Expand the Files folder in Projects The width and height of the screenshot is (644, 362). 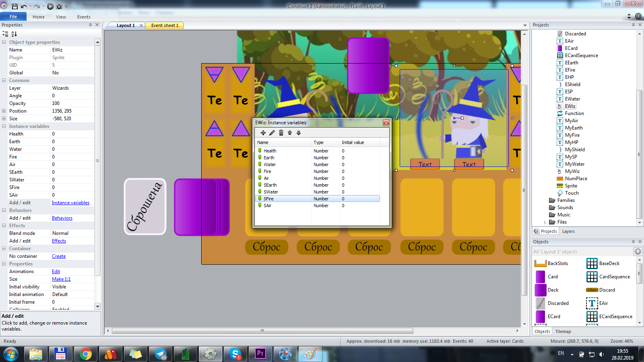click(545, 222)
